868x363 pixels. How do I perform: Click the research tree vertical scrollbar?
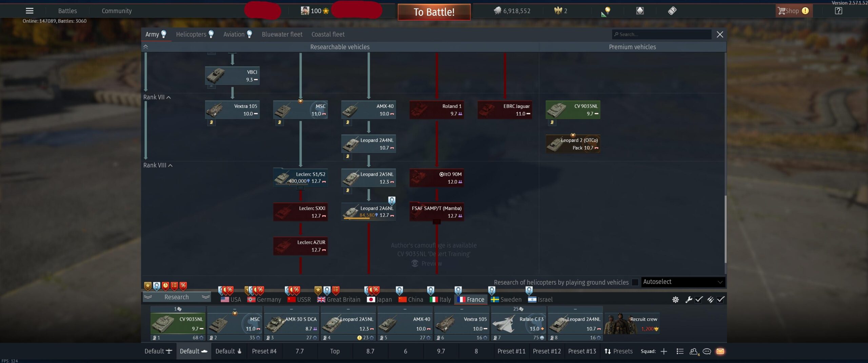pyautogui.click(x=725, y=230)
